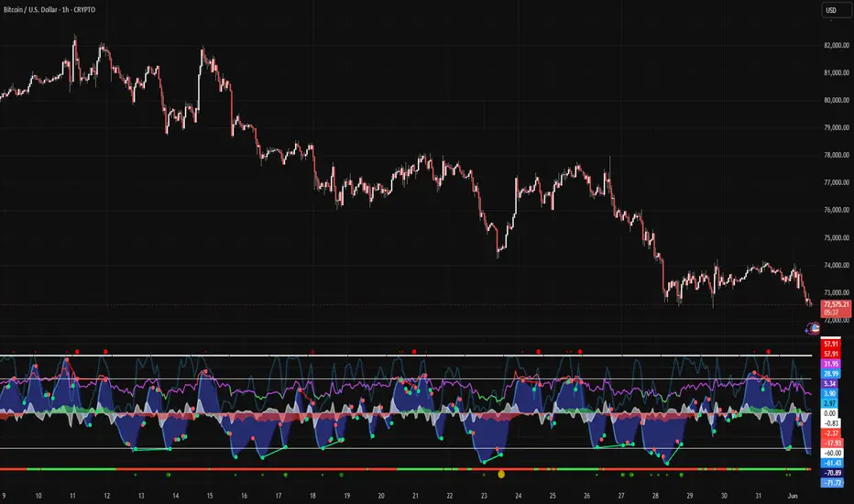Click the US flag economic event icon
854x504 pixels.
tap(816, 328)
